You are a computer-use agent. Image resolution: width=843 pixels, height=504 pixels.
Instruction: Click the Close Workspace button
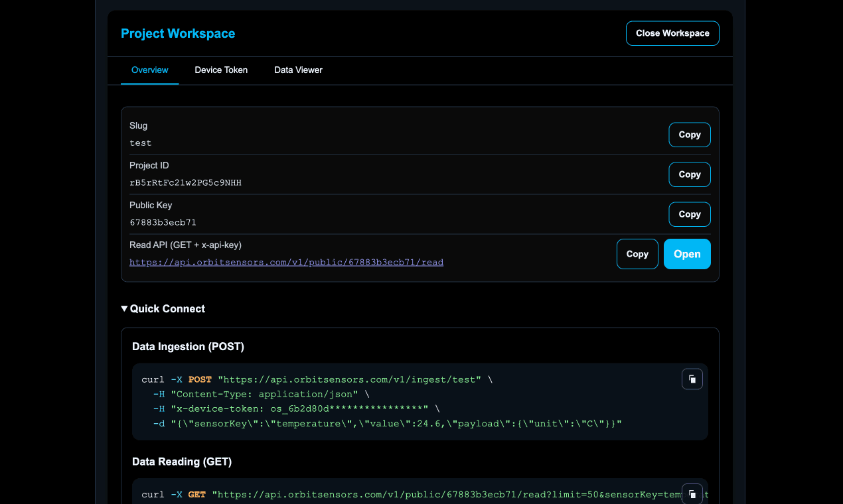(x=672, y=32)
